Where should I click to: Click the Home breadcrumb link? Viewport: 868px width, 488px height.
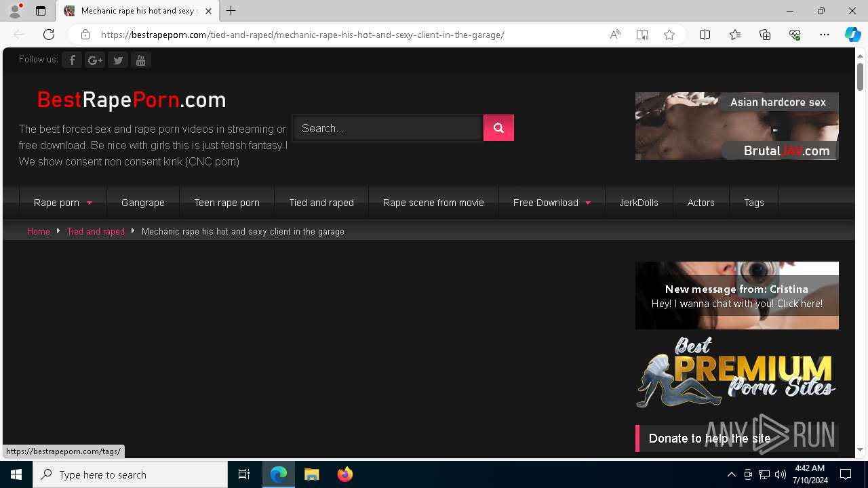[x=39, y=231]
